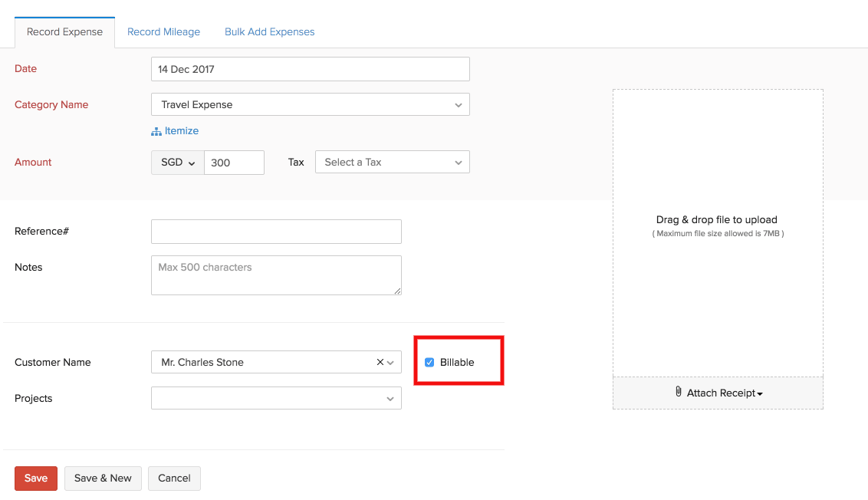Click the Reference# input field
Image resolution: width=868 pixels, height=500 pixels.
276,231
